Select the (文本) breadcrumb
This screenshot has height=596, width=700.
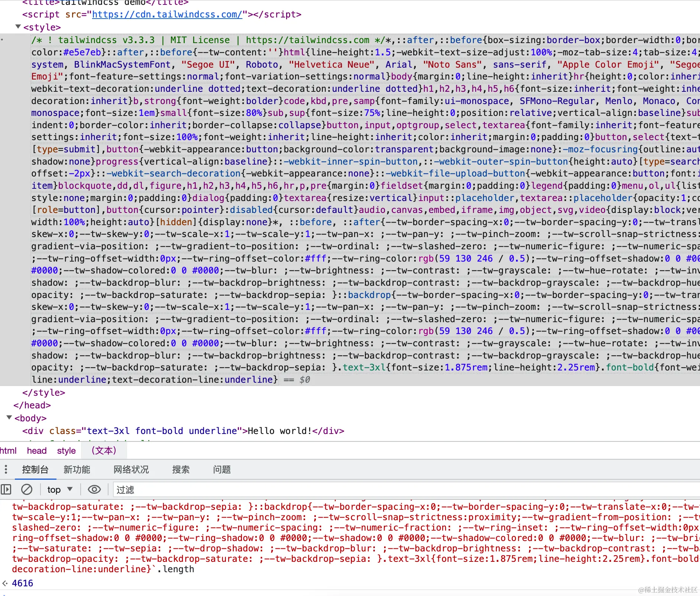104,451
